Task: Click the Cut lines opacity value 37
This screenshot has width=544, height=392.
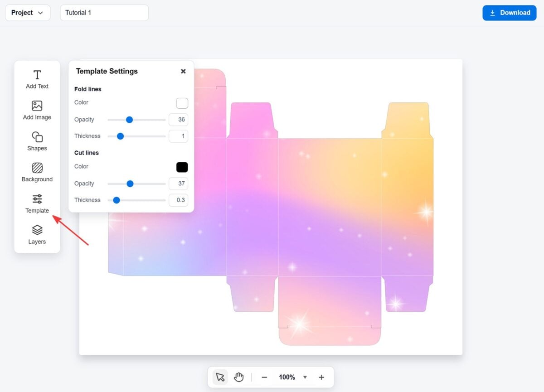Action: pyautogui.click(x=178, y=184)
